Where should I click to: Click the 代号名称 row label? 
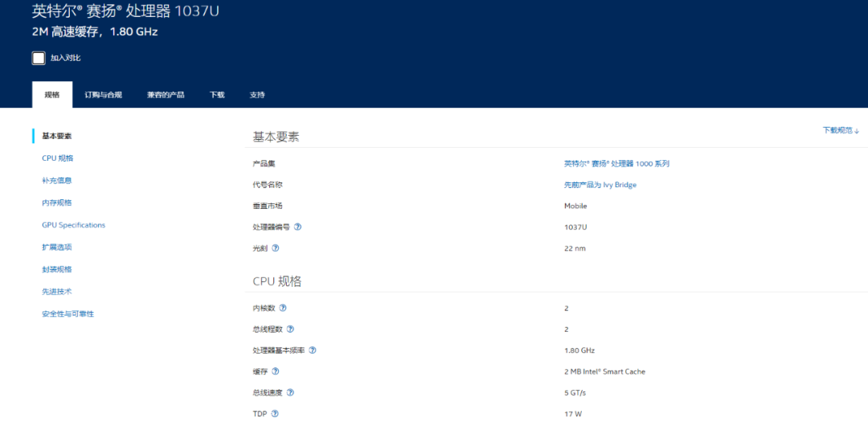tap(268, 185)
